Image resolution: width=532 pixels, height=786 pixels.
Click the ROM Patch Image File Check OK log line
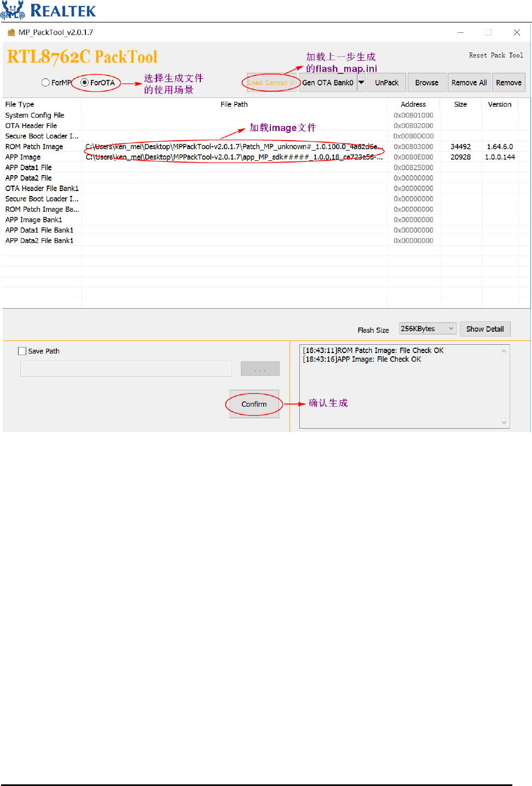click(x=373, y=350)
